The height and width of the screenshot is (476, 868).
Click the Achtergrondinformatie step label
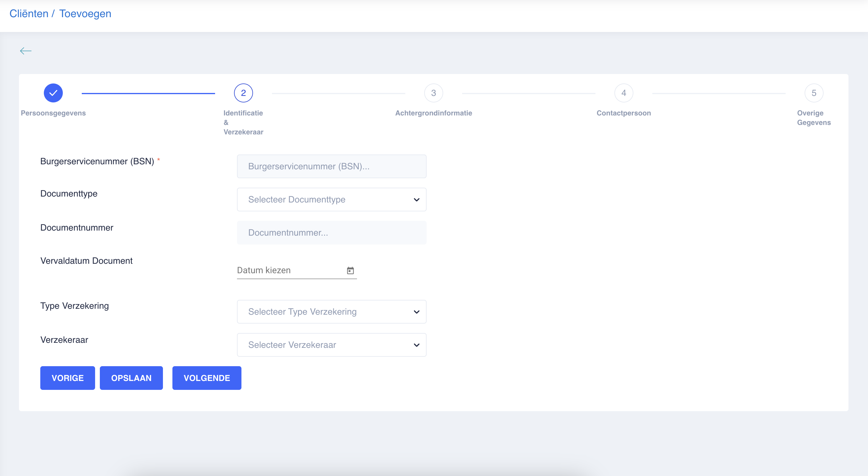[x=433, y=113]
